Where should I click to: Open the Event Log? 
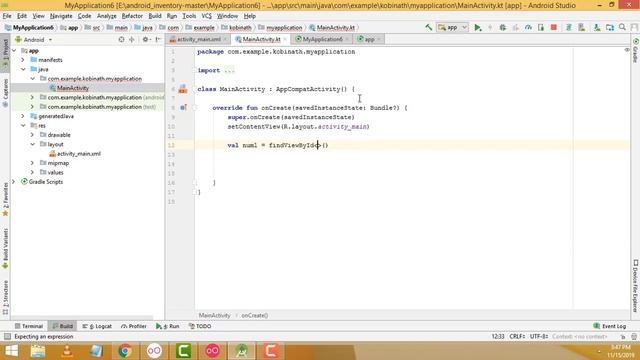tap(609, 326)
